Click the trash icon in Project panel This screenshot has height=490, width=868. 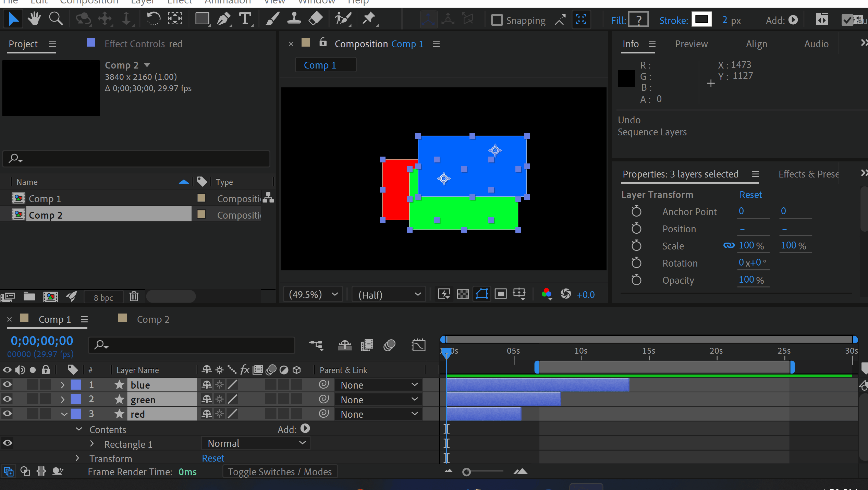point(134,296)
